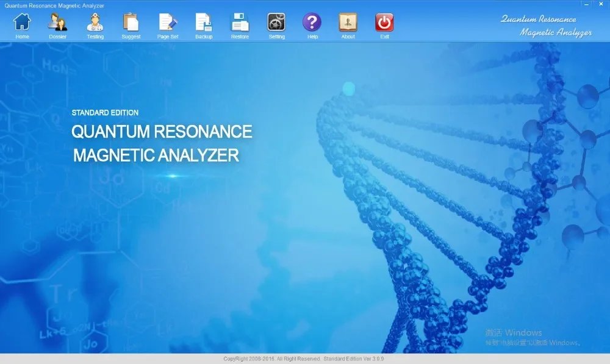610x364 pixels.
Task: Click the Windows activation watermark
Action: (533, 337)
